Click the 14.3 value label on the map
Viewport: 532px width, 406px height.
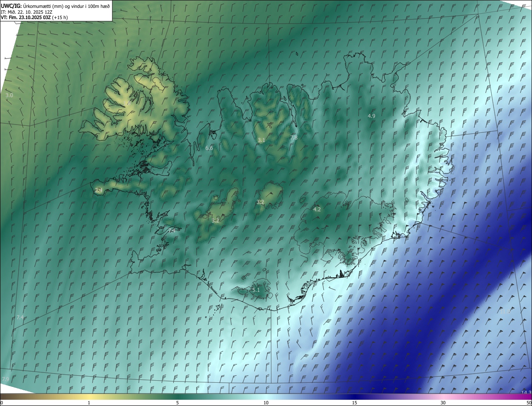click(x=526, y=392)
